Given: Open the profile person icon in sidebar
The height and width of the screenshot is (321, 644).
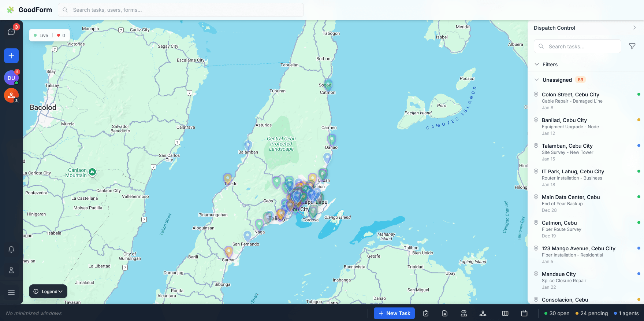Looking at the screenshot, I should coord(11,270).
